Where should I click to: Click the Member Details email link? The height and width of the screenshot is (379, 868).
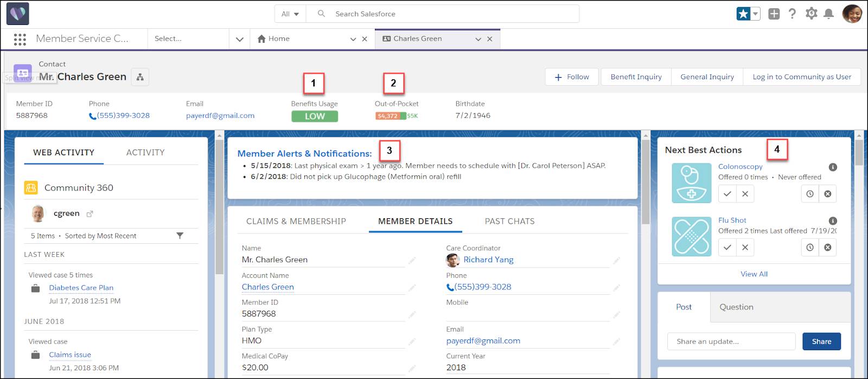[x=483, y=340]
